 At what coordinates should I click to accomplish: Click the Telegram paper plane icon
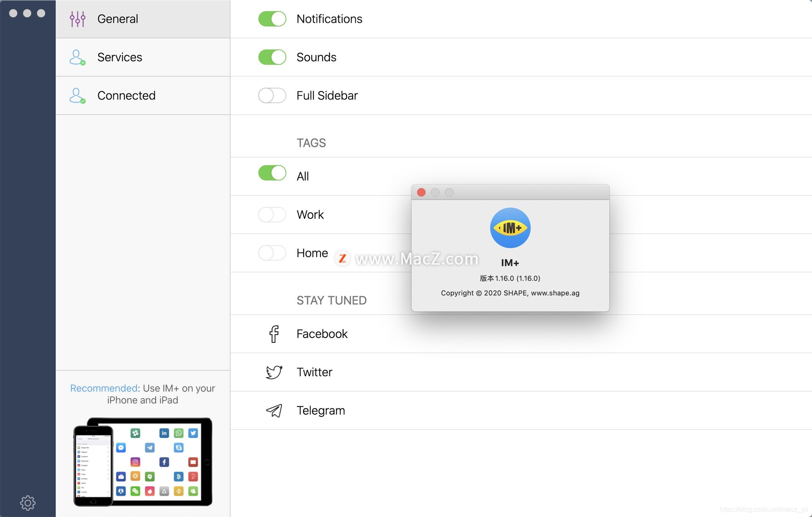click(274, 410)
